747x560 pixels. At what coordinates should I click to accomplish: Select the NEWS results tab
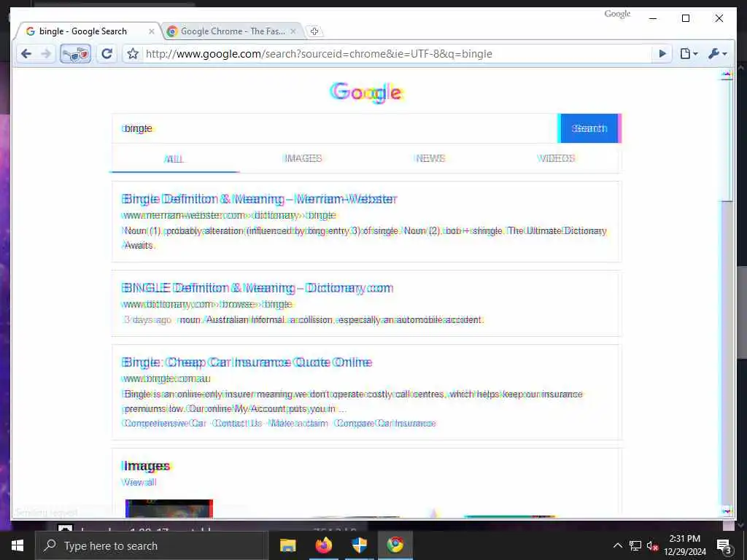click(x=430, y=158)
